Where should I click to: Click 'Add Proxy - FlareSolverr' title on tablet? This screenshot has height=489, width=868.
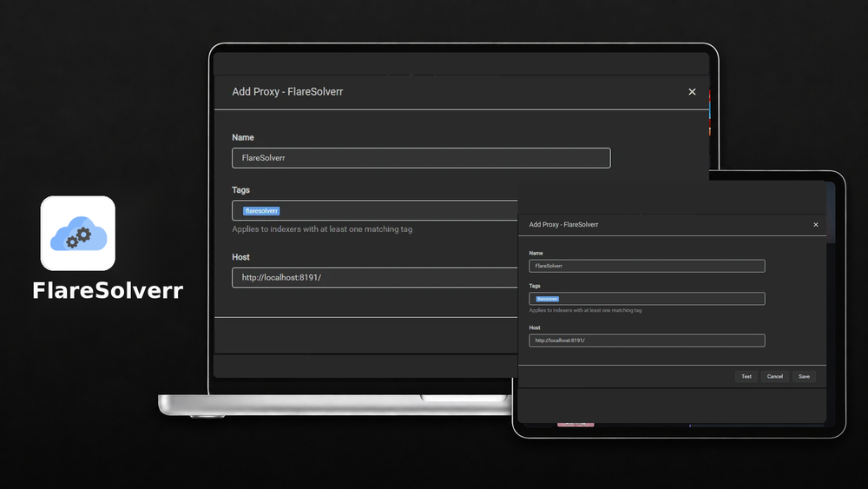563,225
